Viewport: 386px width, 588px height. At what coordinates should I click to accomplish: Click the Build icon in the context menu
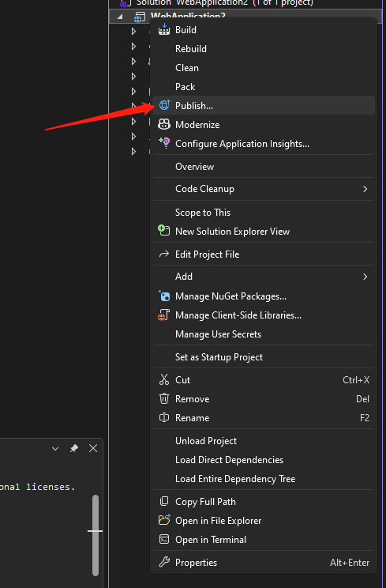[164, 29]
